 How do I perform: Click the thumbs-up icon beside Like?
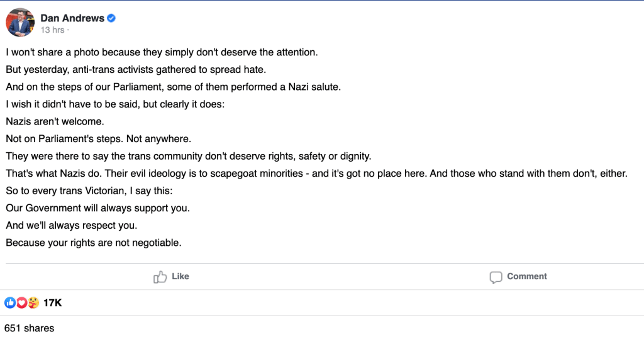(160, 277)
